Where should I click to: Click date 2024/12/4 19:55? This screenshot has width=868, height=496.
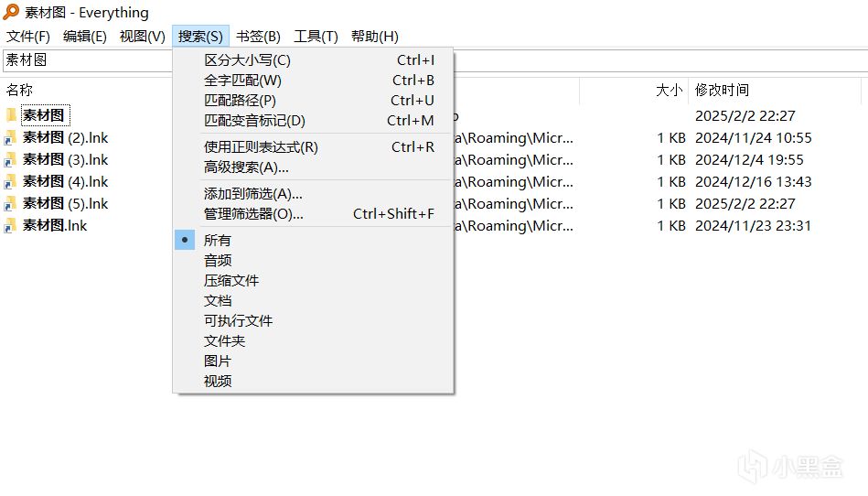(749, 160)
